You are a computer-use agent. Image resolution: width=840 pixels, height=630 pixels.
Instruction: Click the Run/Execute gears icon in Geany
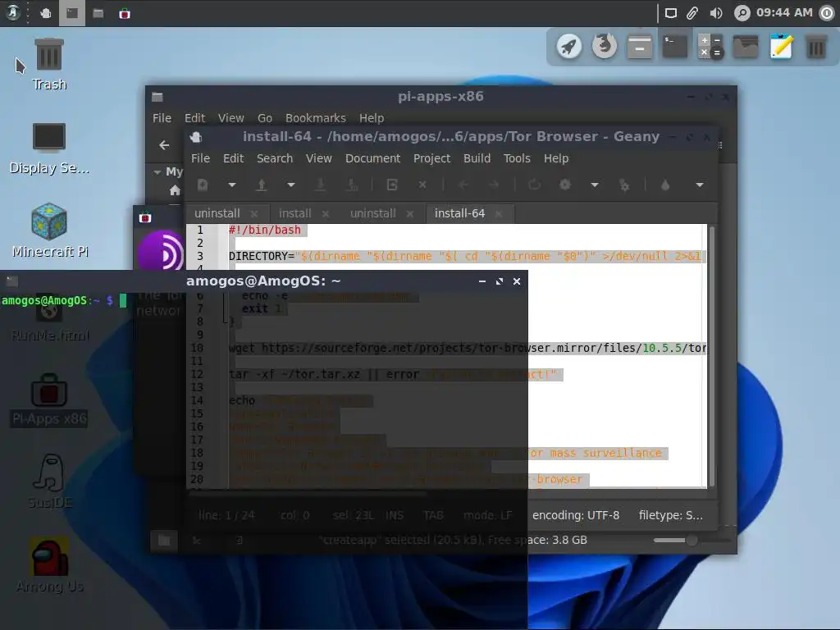(624, 185)
